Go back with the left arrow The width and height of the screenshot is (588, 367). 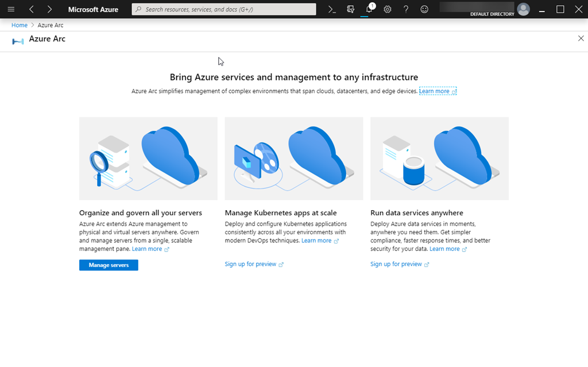[32, 9]
